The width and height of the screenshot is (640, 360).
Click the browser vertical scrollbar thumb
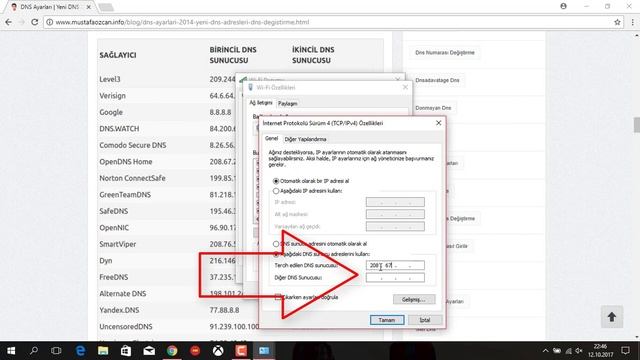[x=636, y=125]
